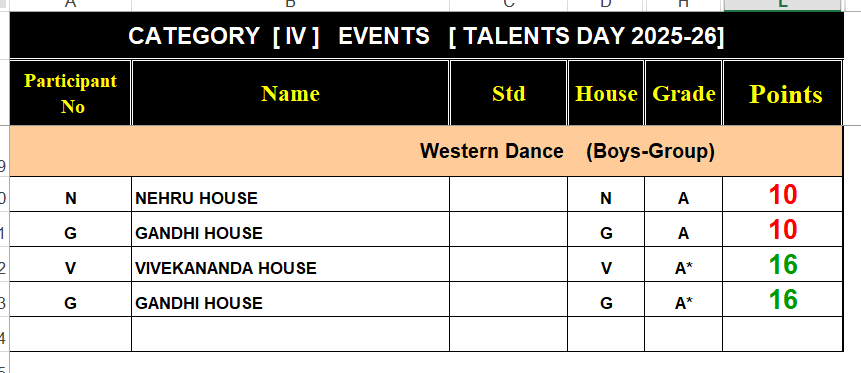Click the NEHRU HOUSE name cell
Viewport: 861px width, 373px height.
click(x=290, y=194)
